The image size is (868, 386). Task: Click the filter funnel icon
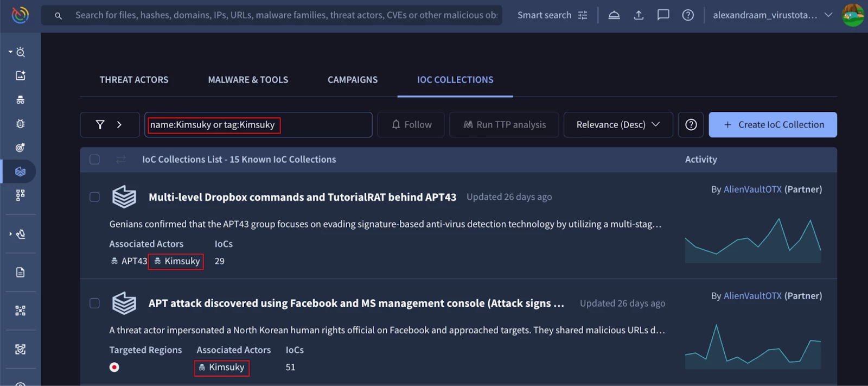(x=100, y=125)
